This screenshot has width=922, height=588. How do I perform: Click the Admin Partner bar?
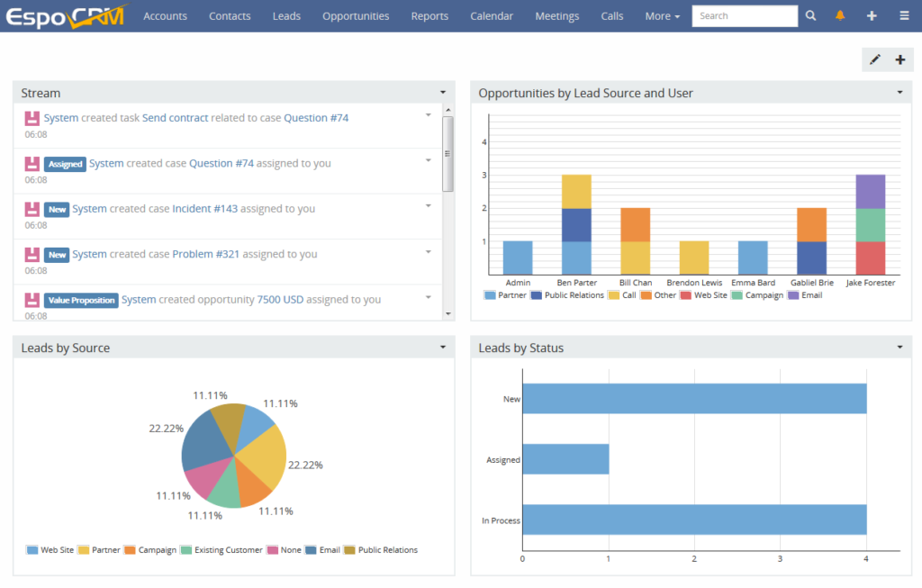(518, 258)
